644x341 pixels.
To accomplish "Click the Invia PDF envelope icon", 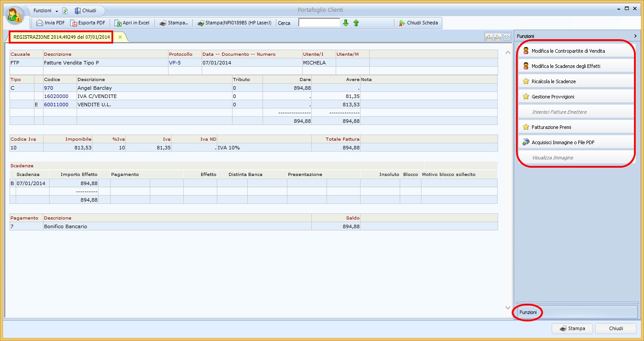I will (40, 23).
